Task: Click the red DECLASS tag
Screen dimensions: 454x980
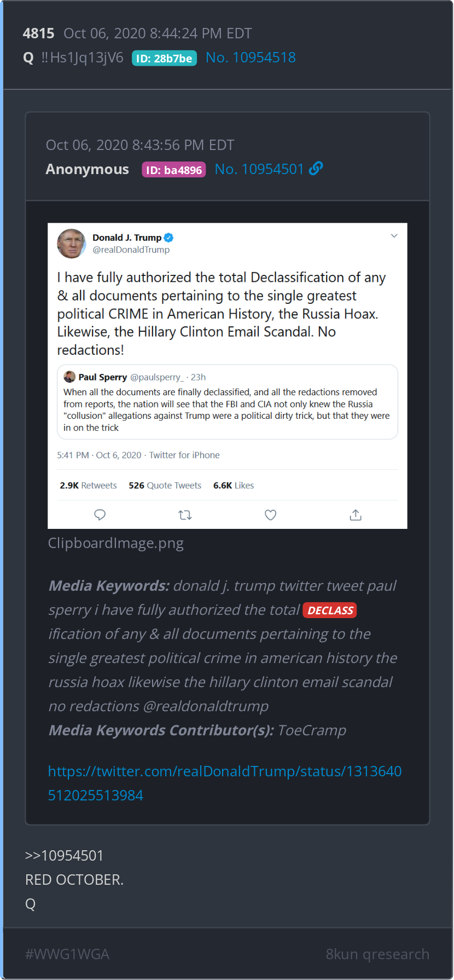Action: (x=330, y=610)
